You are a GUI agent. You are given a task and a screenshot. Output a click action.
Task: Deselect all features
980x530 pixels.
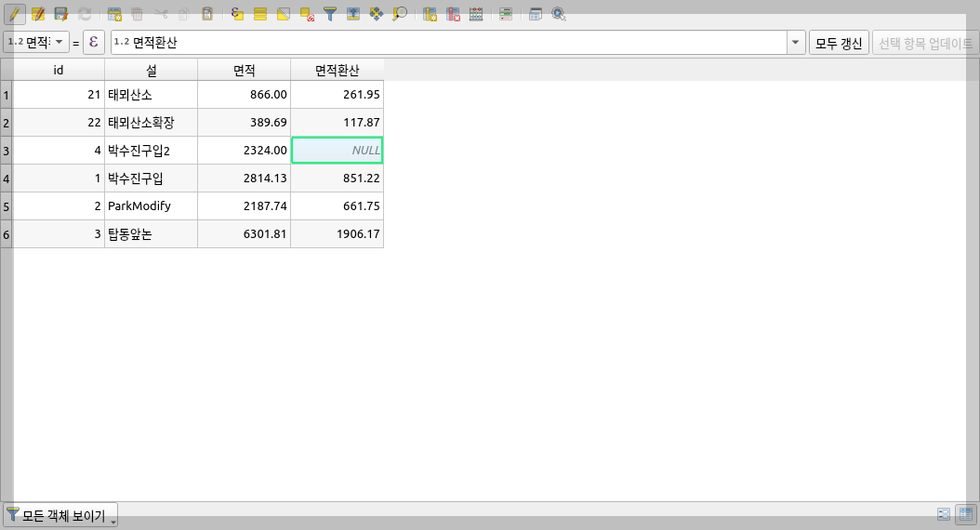307,14
